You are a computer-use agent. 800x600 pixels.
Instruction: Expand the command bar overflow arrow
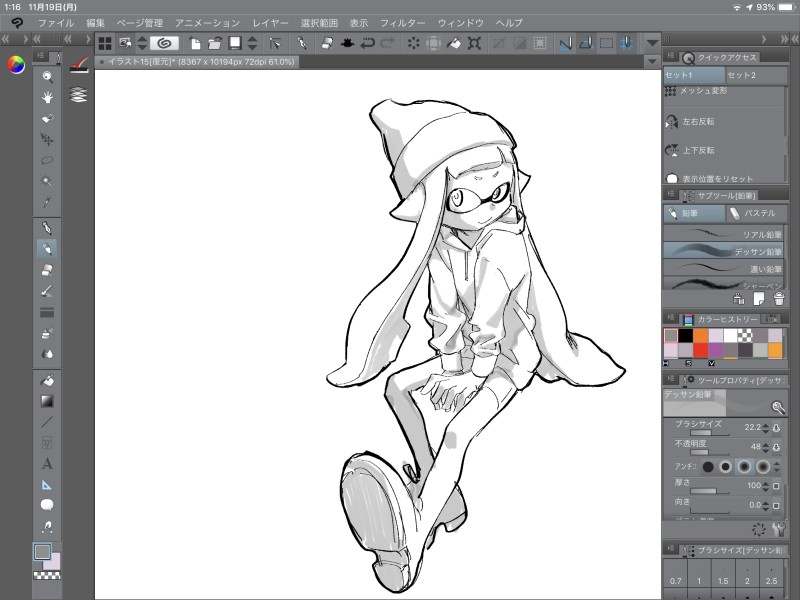click(x=652, y=43)
